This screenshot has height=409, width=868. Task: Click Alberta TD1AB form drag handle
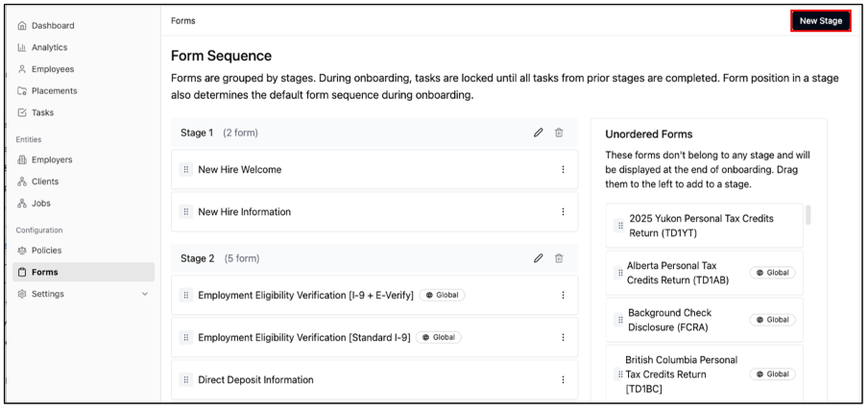click(620, 273)
